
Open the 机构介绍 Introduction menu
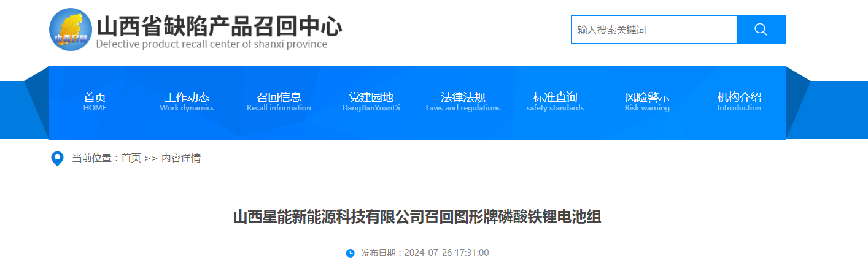click(740, 102)
